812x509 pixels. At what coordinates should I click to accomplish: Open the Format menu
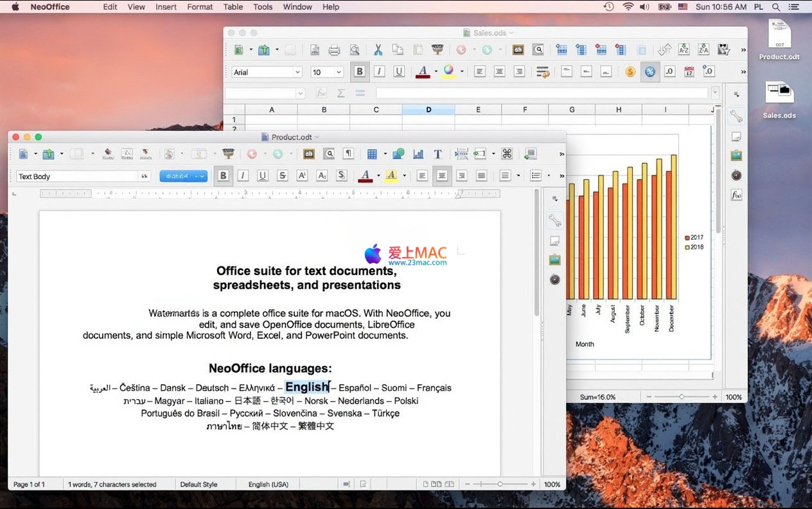(200, 7)
